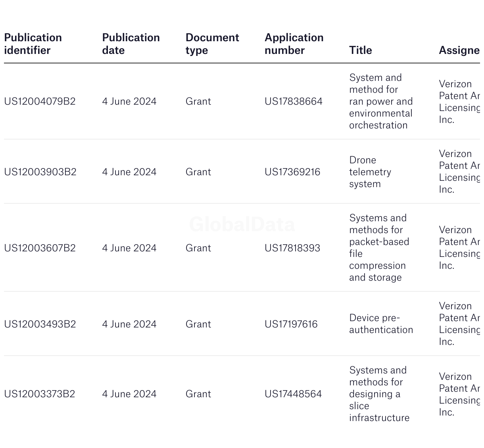Viewport: 484px width, 448px height.
Task: Select application number US17818393
Action: (x=292, y=248)
